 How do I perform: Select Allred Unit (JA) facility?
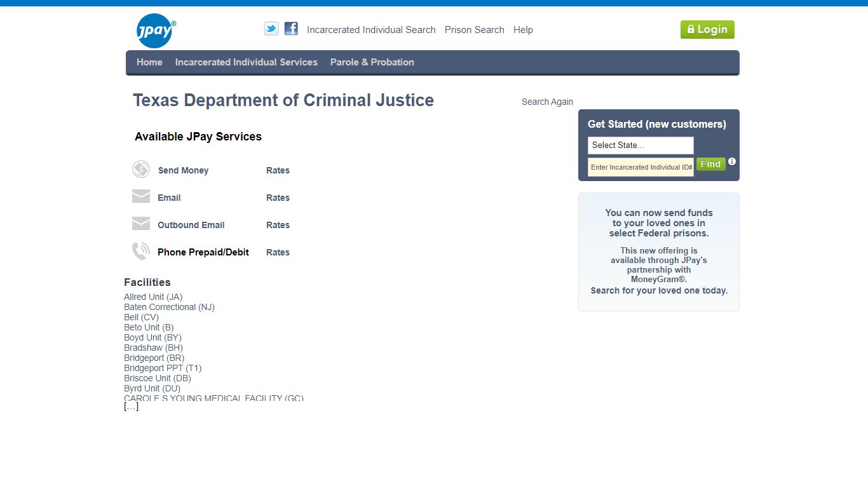(x=153, y=297)
